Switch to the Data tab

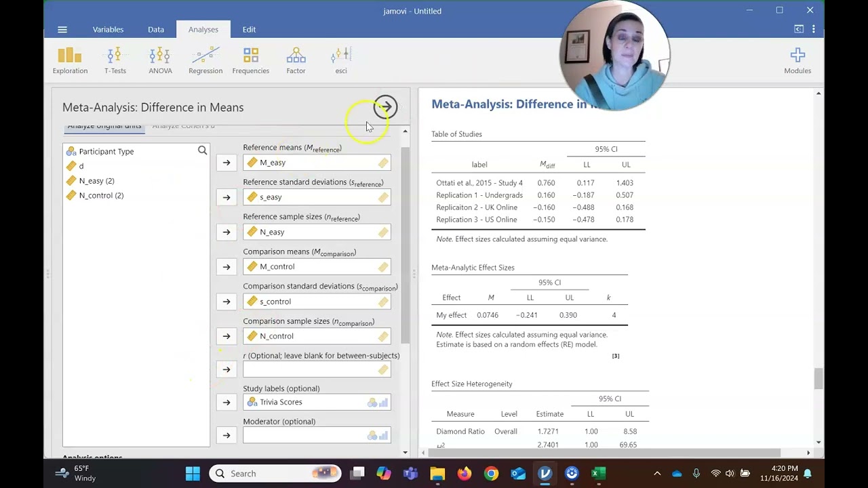point(156,29)
